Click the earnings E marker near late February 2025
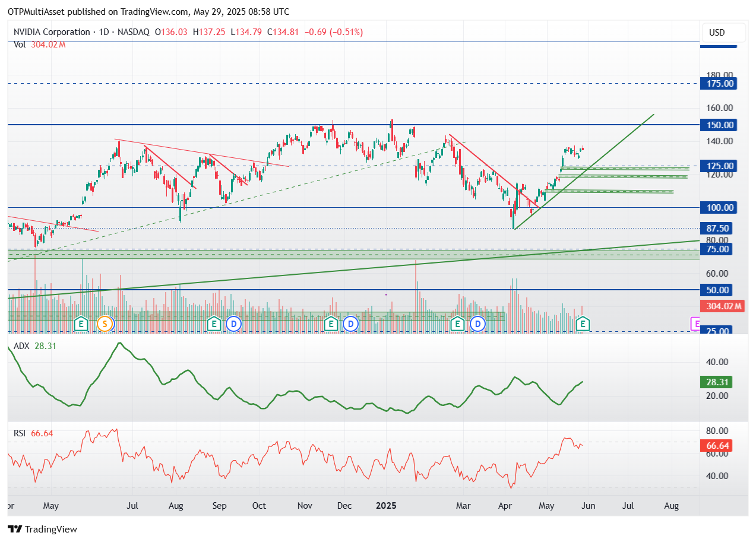Viewport: 756px width, 542px height. pyautogui.click(x=457, y=324)
